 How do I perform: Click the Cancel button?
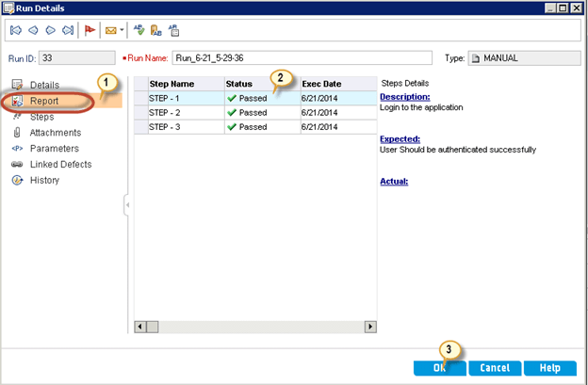[x=495, y=368]
